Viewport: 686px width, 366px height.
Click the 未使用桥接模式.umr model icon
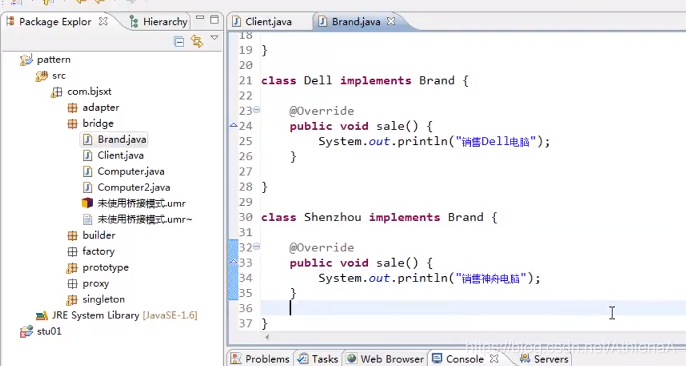pos(88,203)
